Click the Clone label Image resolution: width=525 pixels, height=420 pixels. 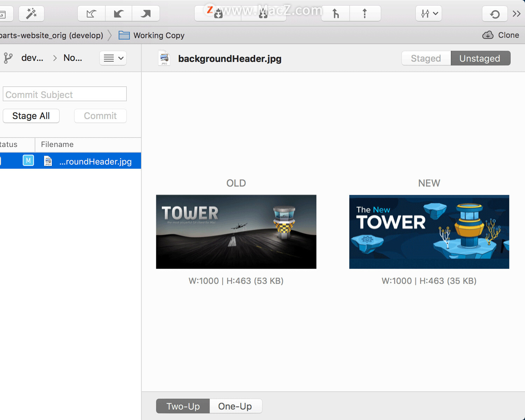[509, 35]
